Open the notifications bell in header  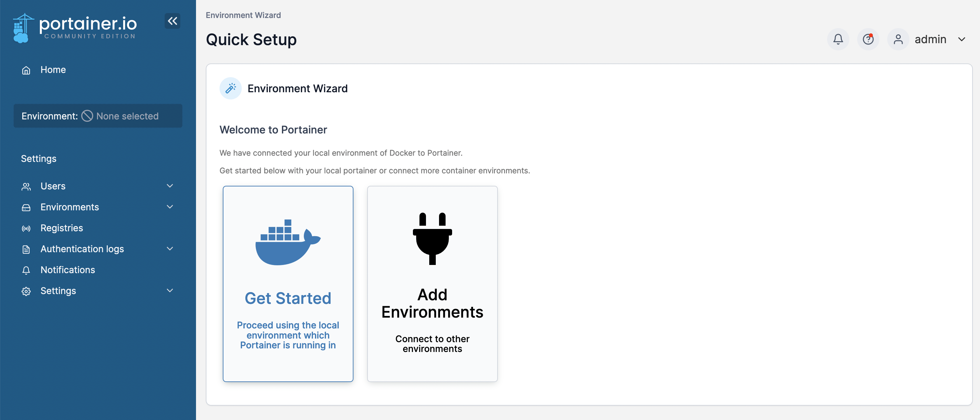[838, 39]
